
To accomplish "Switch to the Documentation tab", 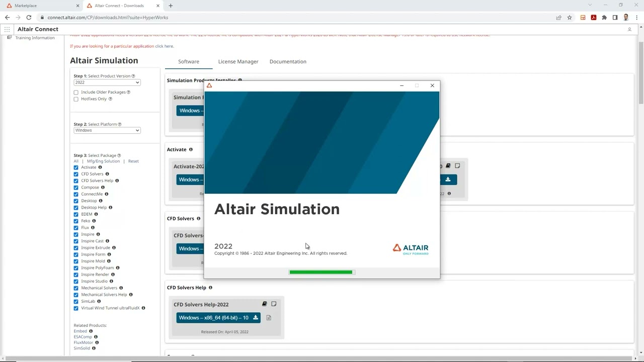I will pos(288,61).
